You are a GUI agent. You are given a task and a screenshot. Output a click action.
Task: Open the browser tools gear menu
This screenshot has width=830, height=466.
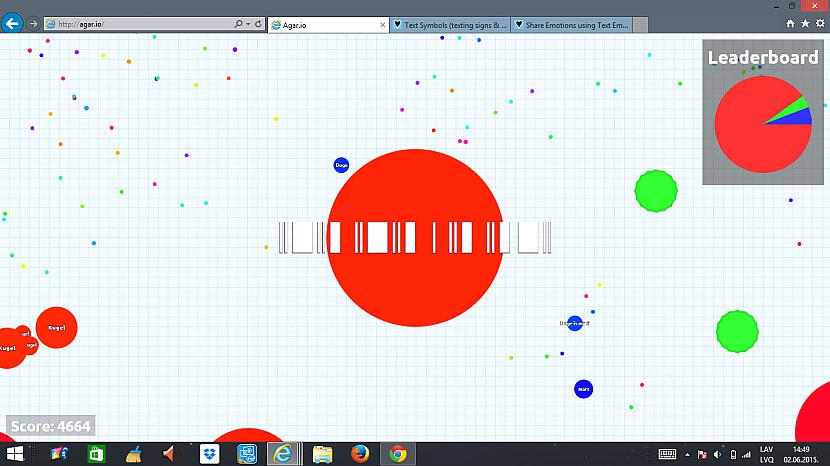pyautogui.click(x=820, y=23)
